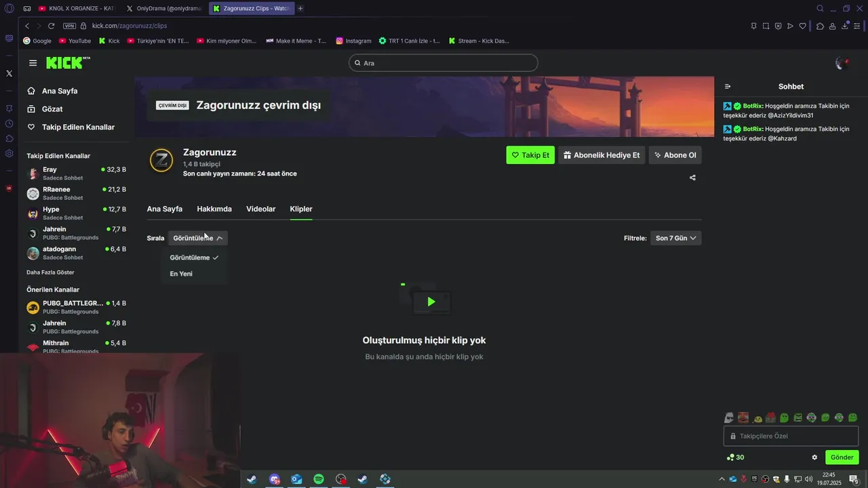The width and height of the screenshot is (868, 488).
Task: Open the Kick hamburger menu
Action: click(x=33, y=63)
